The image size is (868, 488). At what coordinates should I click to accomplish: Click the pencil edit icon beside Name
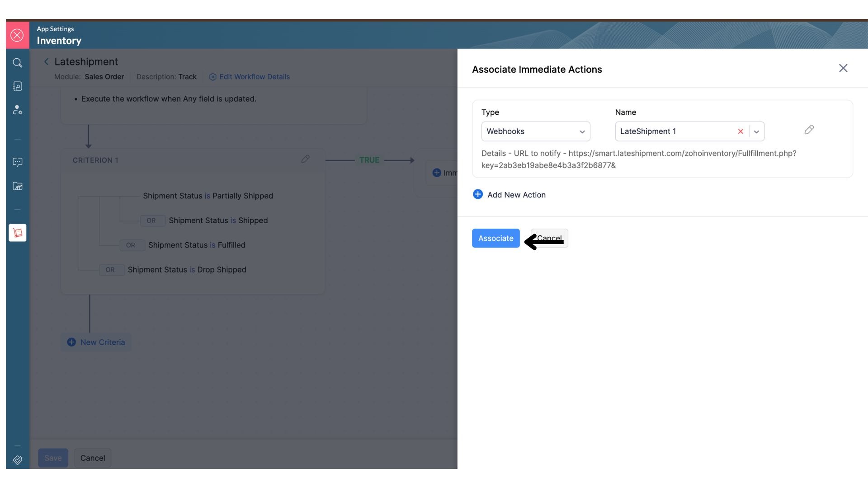[809, 130]
